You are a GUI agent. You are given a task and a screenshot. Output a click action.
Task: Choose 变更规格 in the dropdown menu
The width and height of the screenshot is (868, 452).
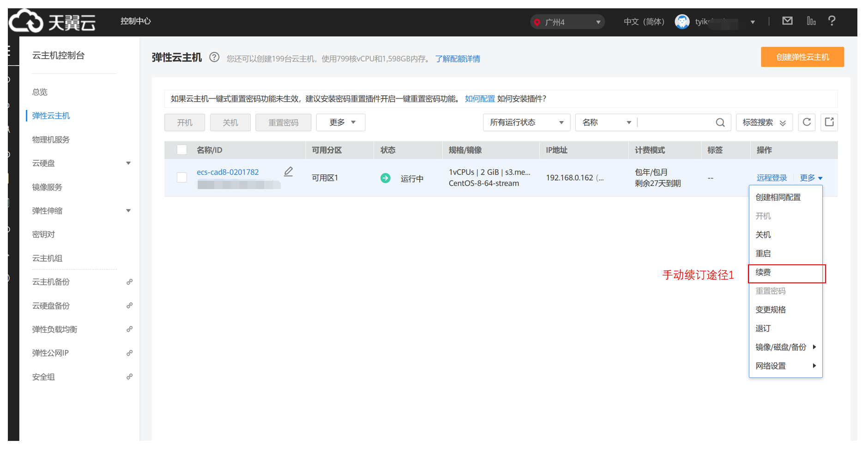(x=771, y=310)
